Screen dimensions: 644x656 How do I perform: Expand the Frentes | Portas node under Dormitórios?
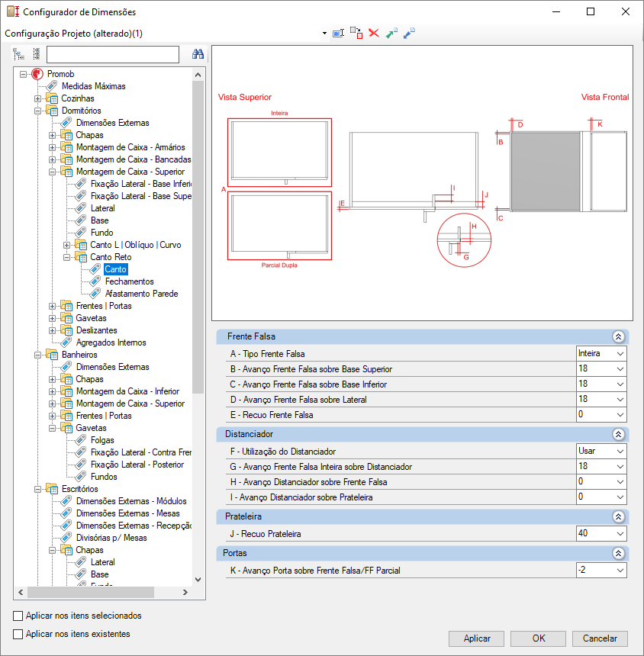[x=52, y=306]
